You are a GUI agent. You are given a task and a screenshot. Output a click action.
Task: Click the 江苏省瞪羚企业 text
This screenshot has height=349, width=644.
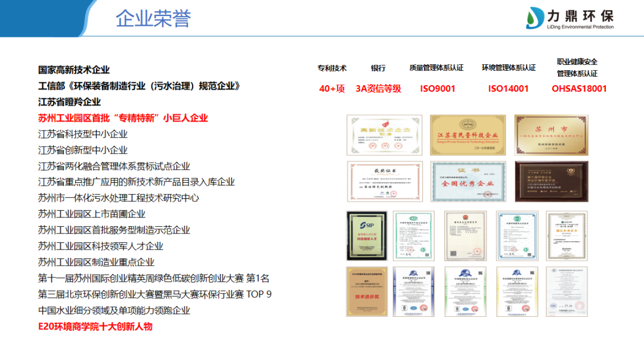(70, 102)
